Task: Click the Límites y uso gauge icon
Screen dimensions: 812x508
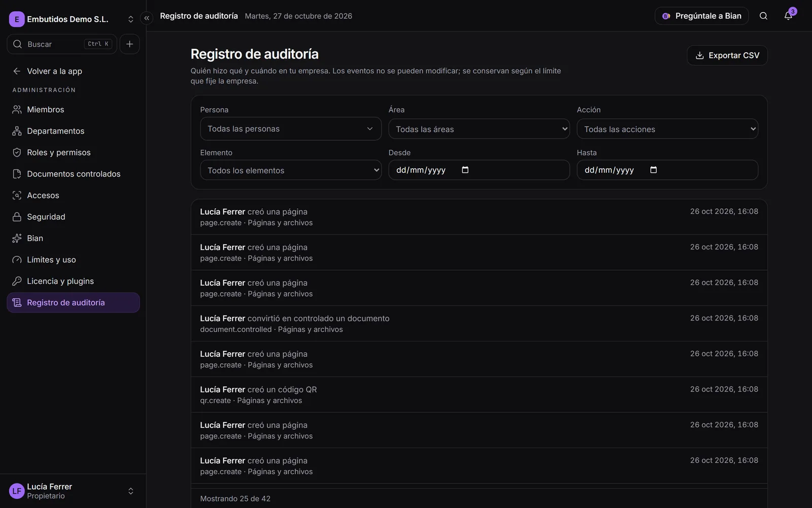Action: click(17, 260)
